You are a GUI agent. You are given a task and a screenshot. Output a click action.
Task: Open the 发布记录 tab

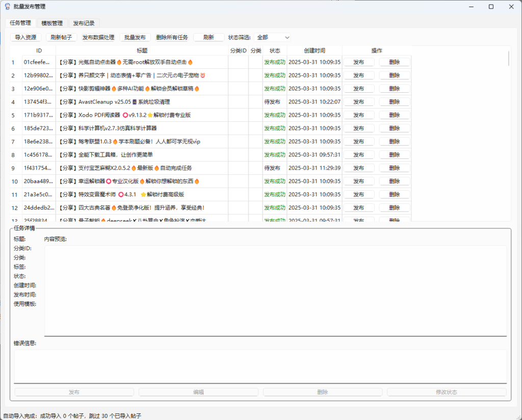[x=84, y=23]
